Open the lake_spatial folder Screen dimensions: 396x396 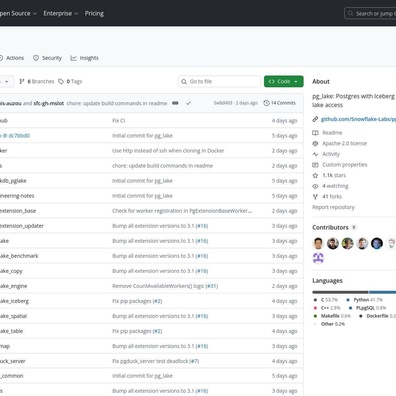tap(13, 316)
